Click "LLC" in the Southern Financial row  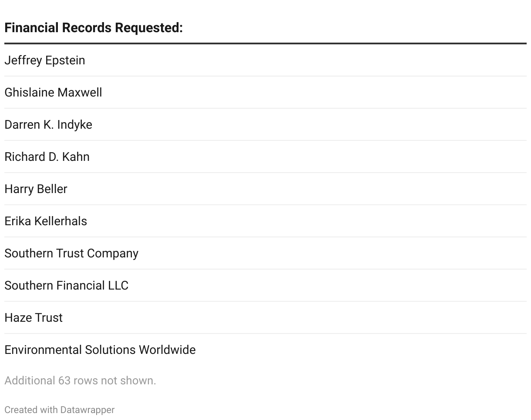(x=118, y=286)
